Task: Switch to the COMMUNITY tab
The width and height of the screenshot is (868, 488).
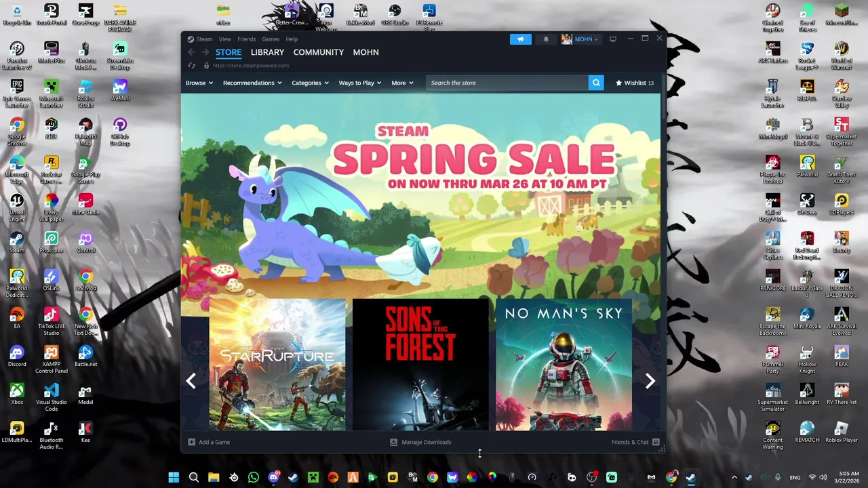Action: point(319,52)
